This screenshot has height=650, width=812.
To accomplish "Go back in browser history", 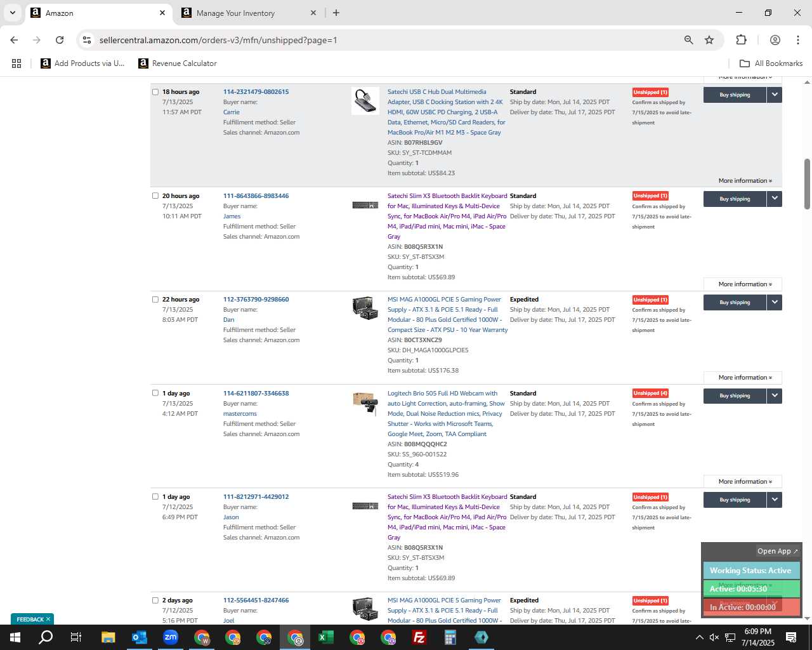I will 14,40.
